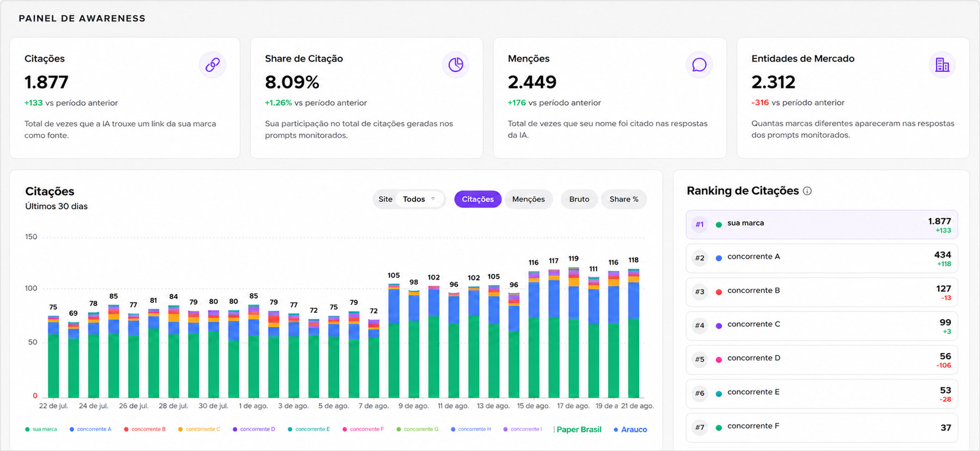Click '+176 vs período anterior' text

(x=554, y=102)
